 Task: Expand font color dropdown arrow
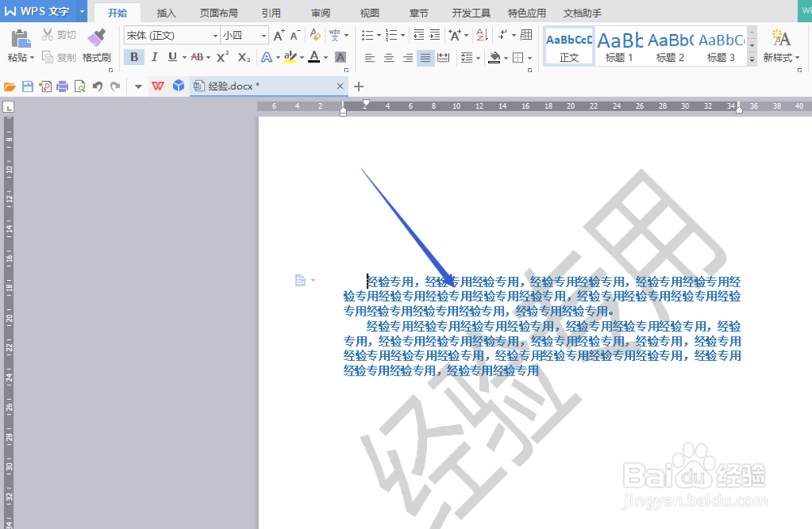(x=326, y=58)
